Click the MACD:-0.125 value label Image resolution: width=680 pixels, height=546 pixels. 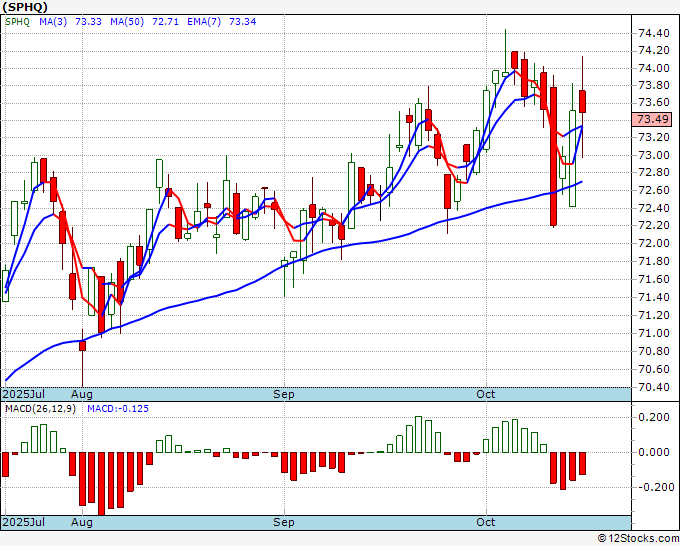click(x=118, y=409)
